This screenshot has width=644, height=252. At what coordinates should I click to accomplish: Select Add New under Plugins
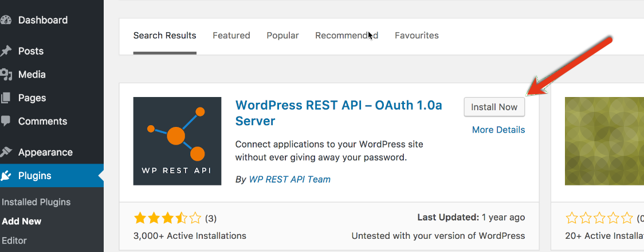(22, 222)
